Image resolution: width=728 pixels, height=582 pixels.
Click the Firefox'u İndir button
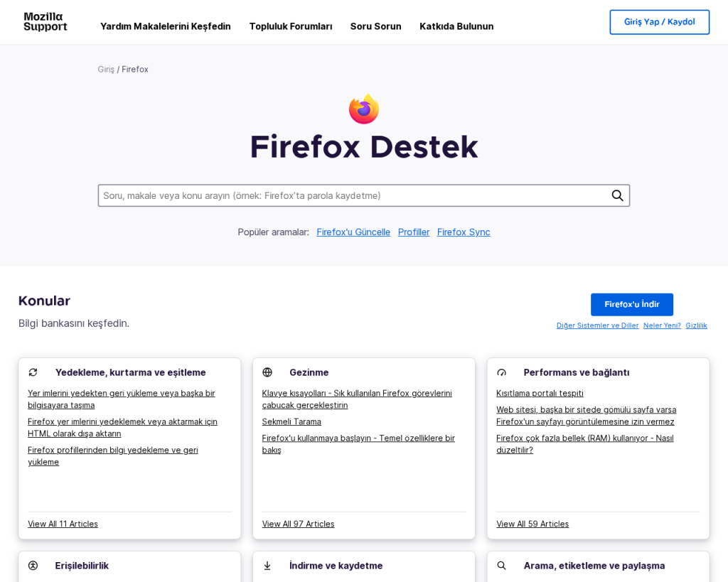click(x=632, y=304)
